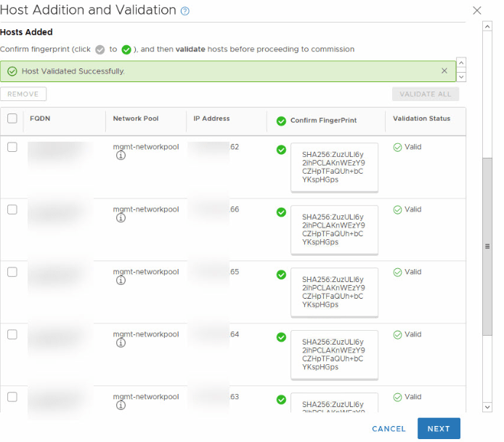Toggle fingerprint confirmation for host .62
504x442 pixels.
281,150
